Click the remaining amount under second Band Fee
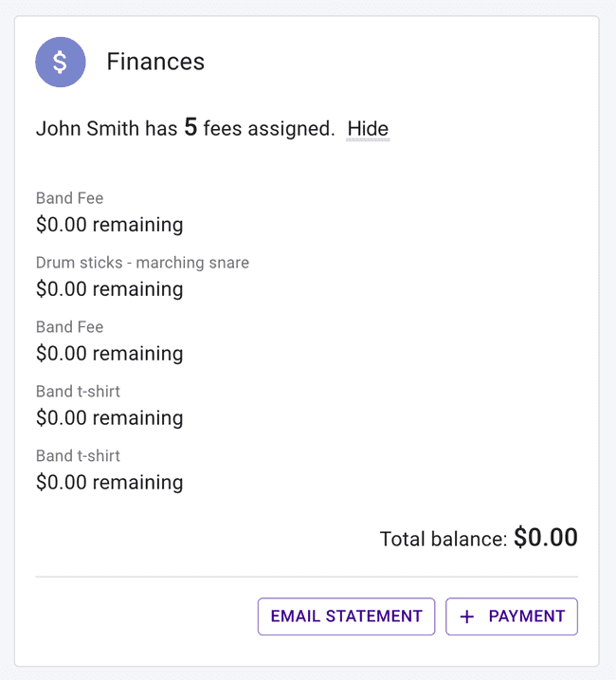The height and width of the screenshot is (680, 616). [x=109, y=354]
